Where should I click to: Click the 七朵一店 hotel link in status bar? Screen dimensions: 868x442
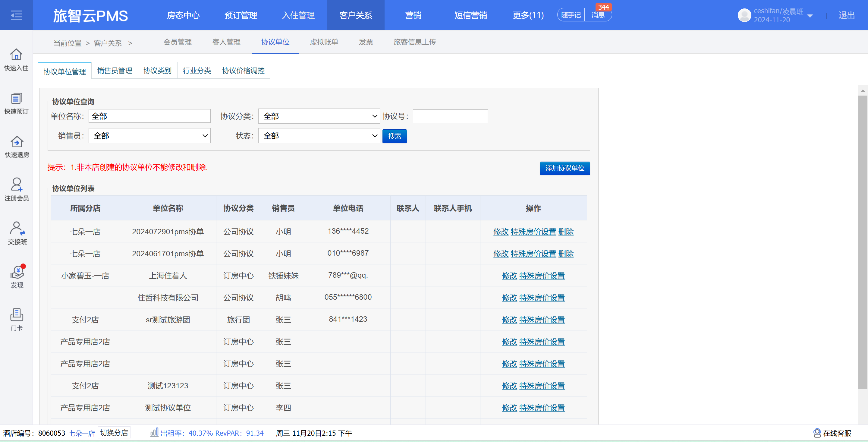click(x=82, y=433)
